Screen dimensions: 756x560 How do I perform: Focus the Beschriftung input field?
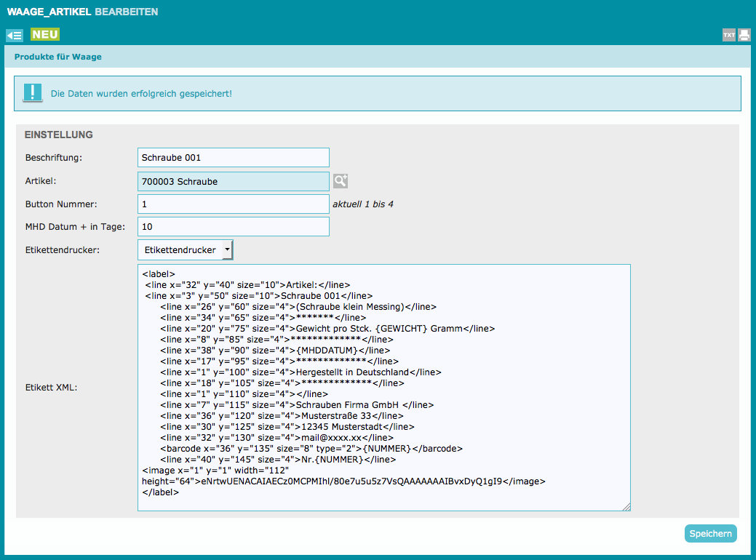click(x=234, y=158)
